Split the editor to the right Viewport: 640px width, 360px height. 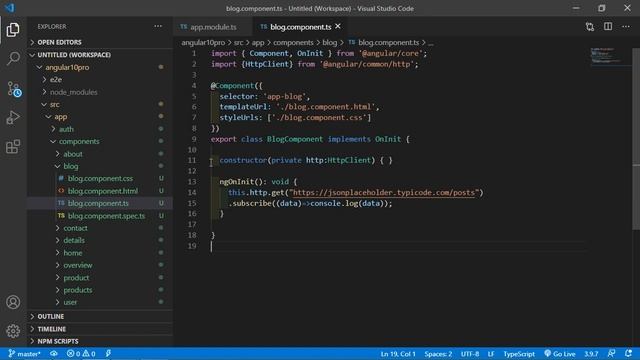[608, 27]
